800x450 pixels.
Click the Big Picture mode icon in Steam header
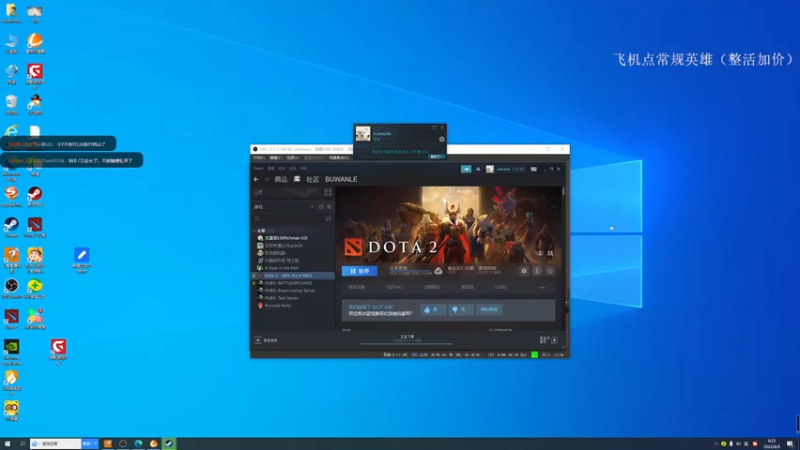[x=534, y=169]
